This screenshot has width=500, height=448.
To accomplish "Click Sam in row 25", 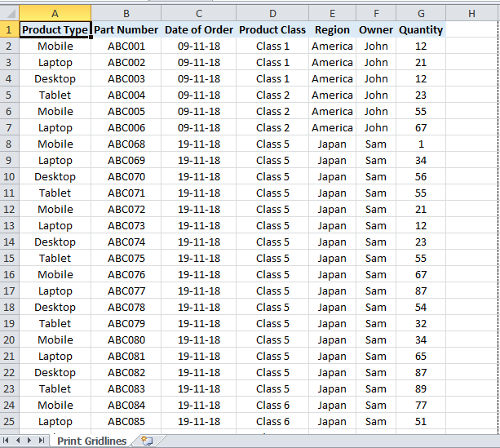I will click(x=376, y=421).
